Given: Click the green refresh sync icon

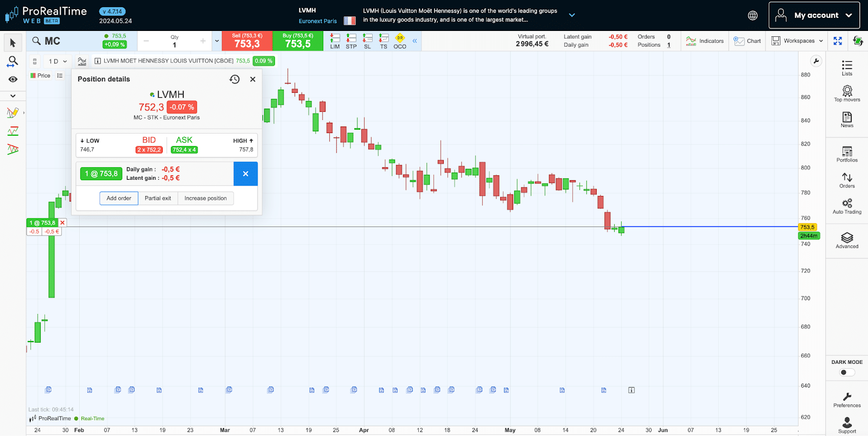Looking at the screenshot, I should 858,41.
